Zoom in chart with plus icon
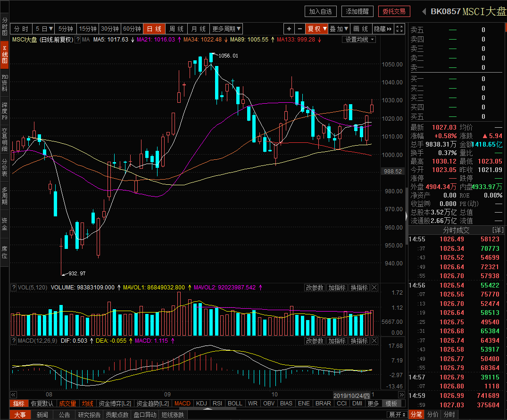Screen dimensions: 507x420 coord(289,29)
